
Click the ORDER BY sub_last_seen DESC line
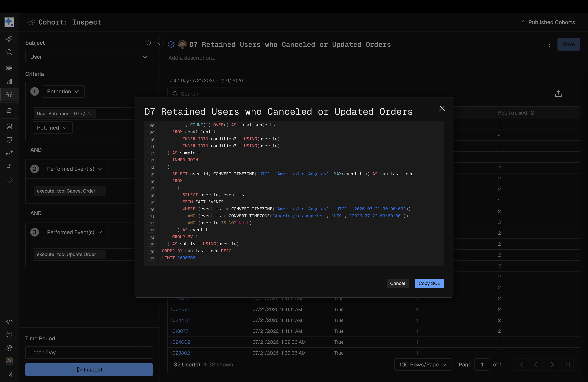coord(196,251)
